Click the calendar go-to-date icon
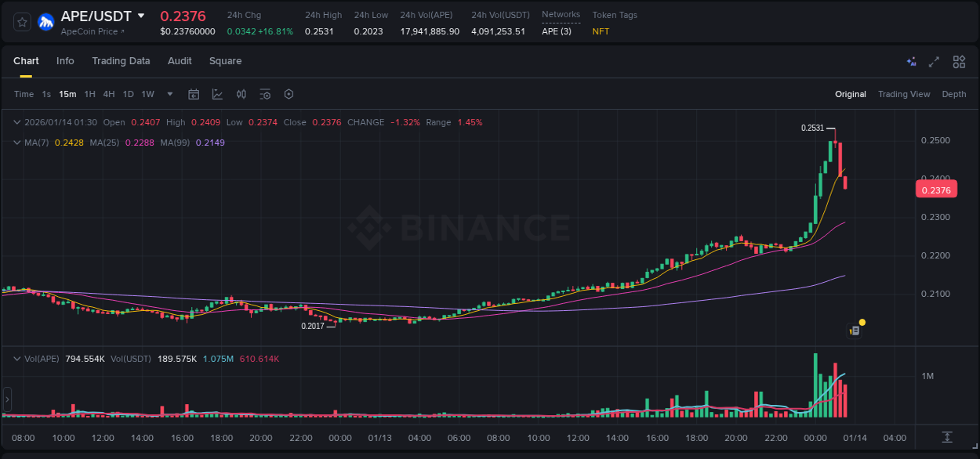 194,94
